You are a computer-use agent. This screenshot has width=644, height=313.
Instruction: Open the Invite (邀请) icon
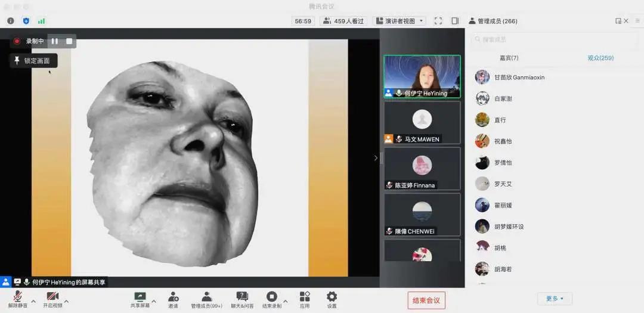point(173,297)
